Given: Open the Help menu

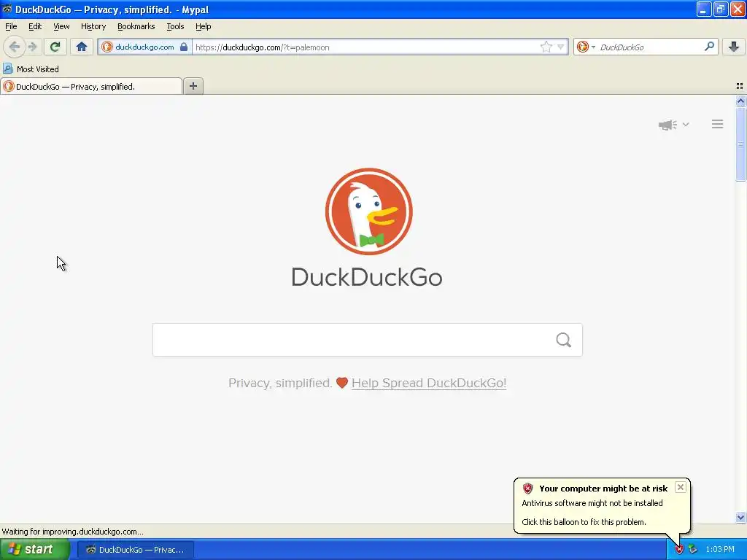Looking at the screenshot, I should [x=203, y=26].
